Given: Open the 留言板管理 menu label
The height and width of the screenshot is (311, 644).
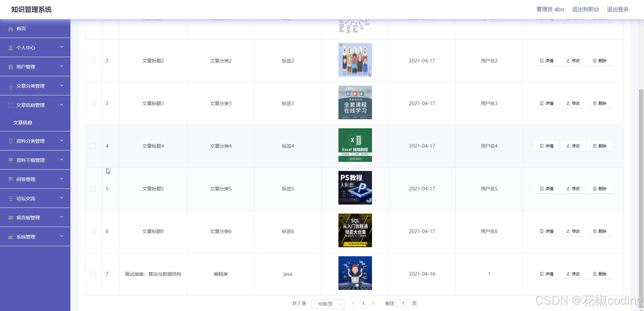Looking at the screenshot, I should (28, 218).
